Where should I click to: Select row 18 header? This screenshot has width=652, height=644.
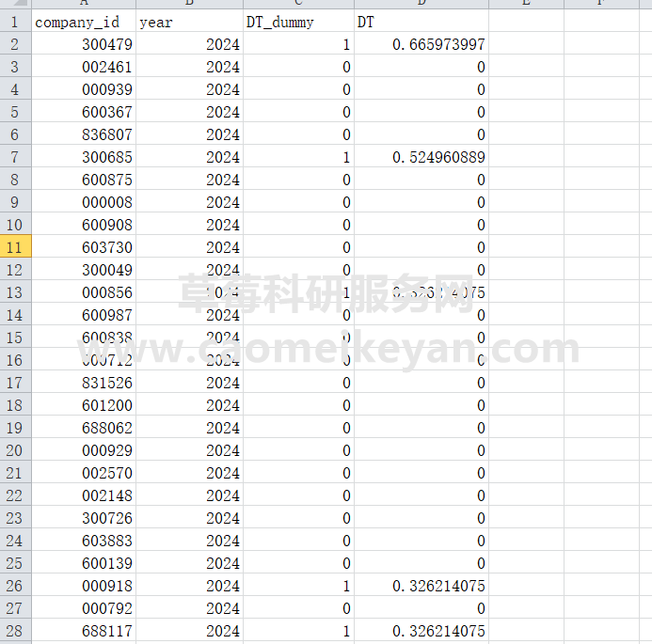(x=15, y=405)
